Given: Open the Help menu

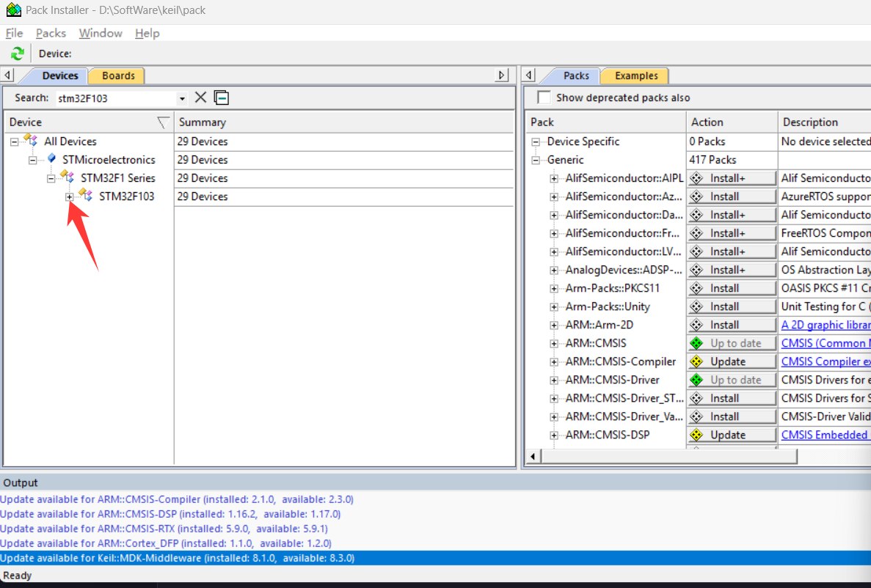Looking at the screenshot, I should tap(147, 33).
